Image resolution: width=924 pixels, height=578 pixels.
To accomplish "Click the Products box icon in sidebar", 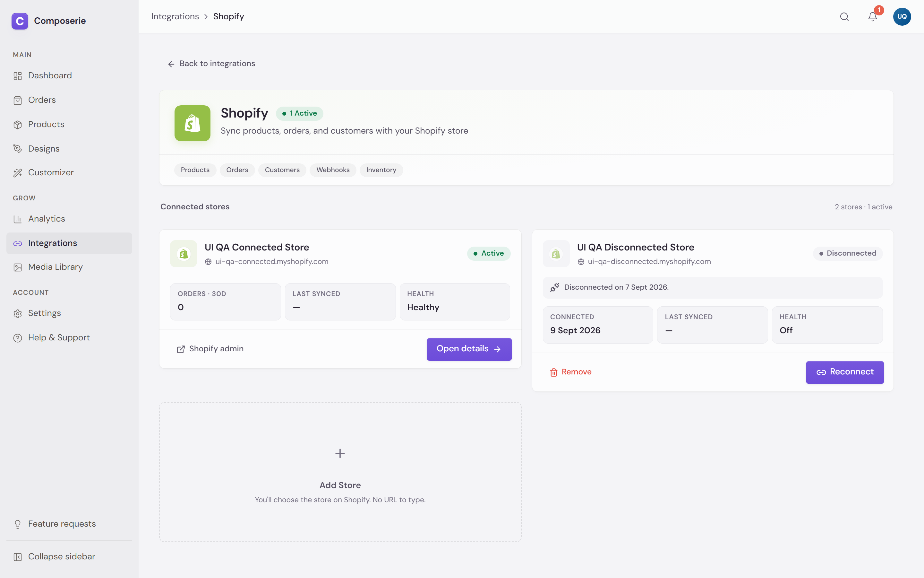I will tap(18, 125).
